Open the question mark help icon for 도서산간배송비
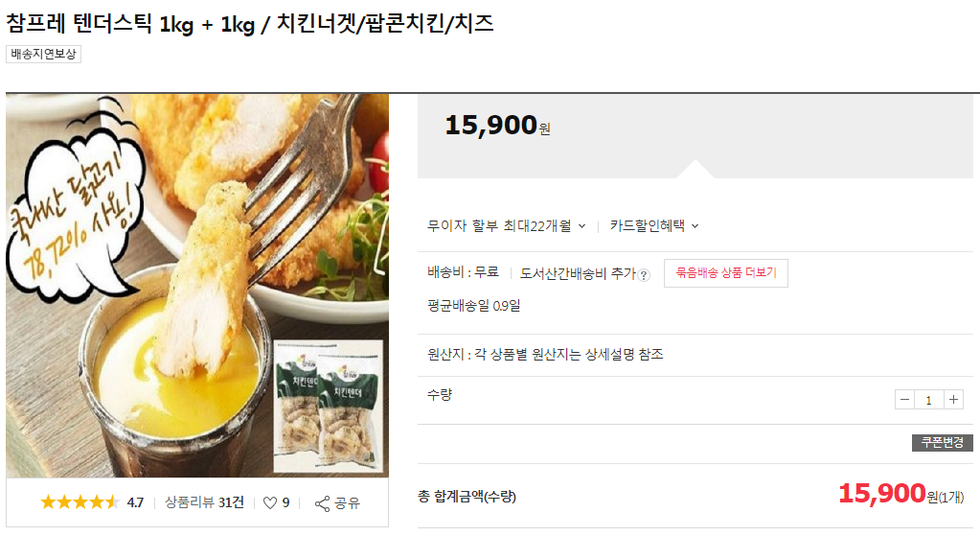980x536 pixels. [644, 275]
